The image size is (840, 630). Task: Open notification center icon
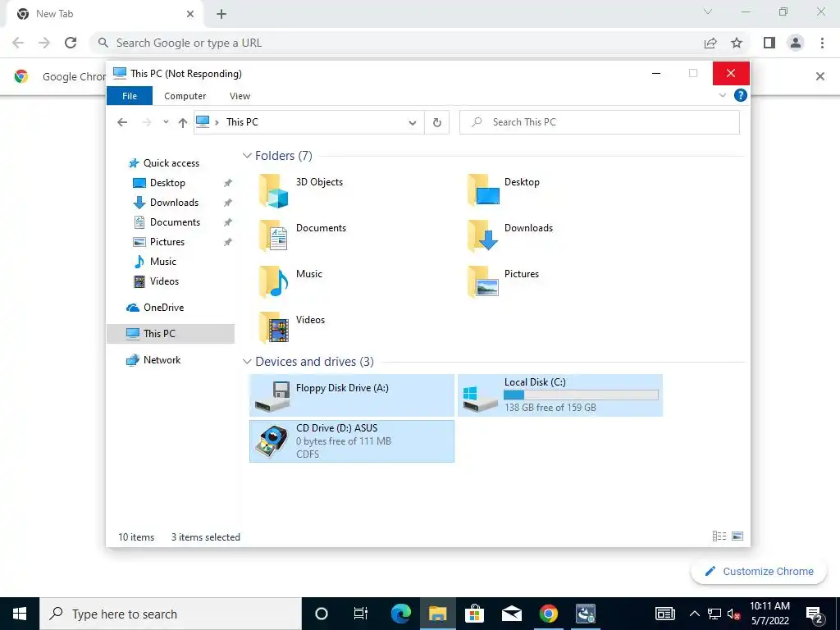(815, 614)
